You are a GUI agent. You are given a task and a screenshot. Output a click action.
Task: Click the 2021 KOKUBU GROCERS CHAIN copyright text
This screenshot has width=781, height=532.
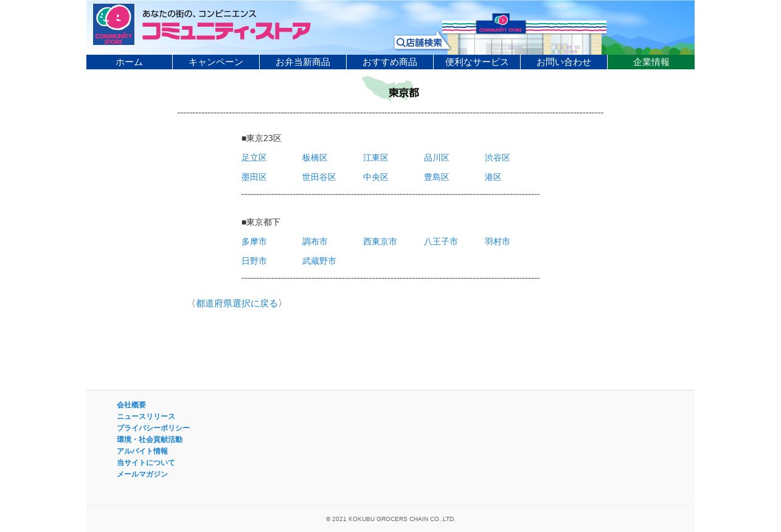390,519
